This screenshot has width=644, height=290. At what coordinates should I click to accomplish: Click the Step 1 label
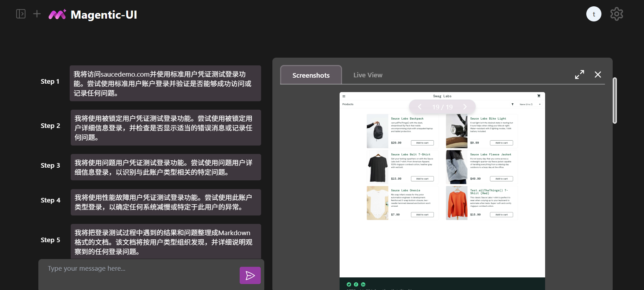point(50,82)
